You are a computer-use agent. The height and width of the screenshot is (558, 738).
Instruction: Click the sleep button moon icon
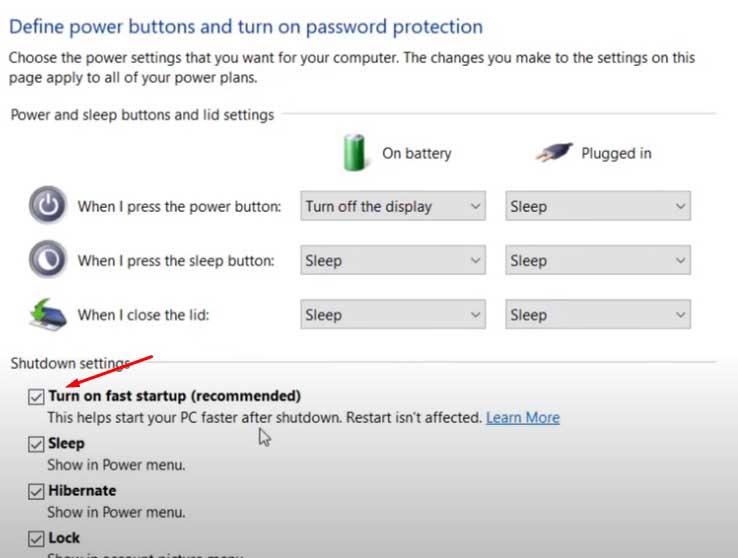pos(48,260)
